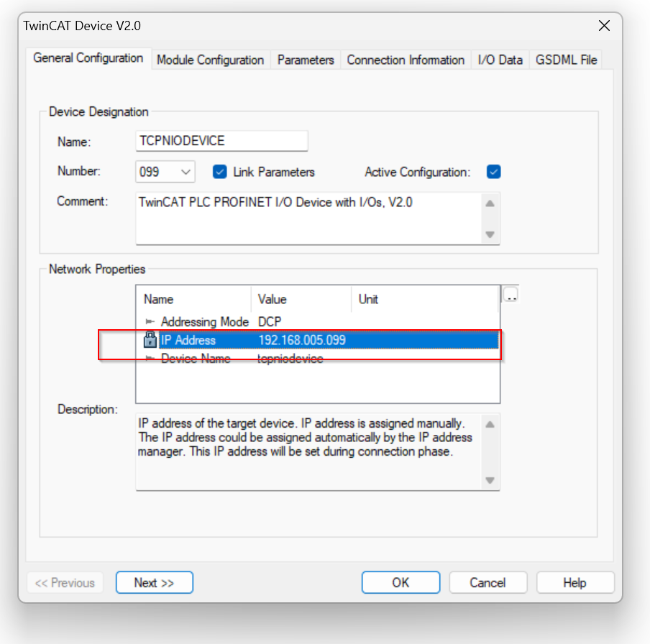Click the tcpniodevice value cell
Screen dimensions: 650x644
tap(290, 359)
